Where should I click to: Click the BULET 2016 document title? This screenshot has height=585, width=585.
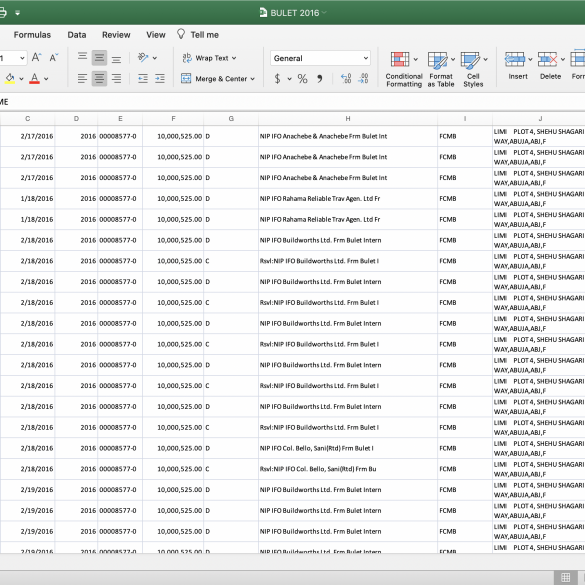coord(295,13)
